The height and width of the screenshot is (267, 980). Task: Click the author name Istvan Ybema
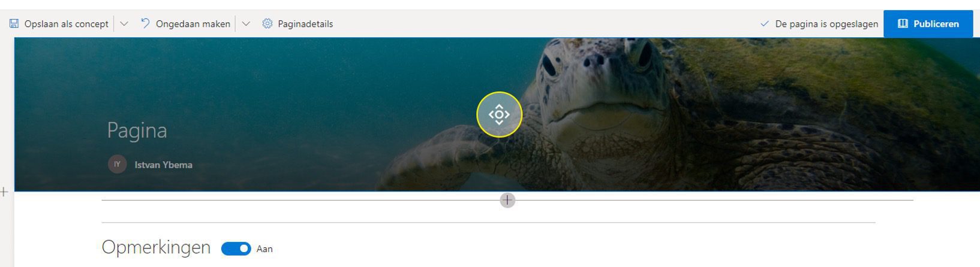click(x=163, y=165)
